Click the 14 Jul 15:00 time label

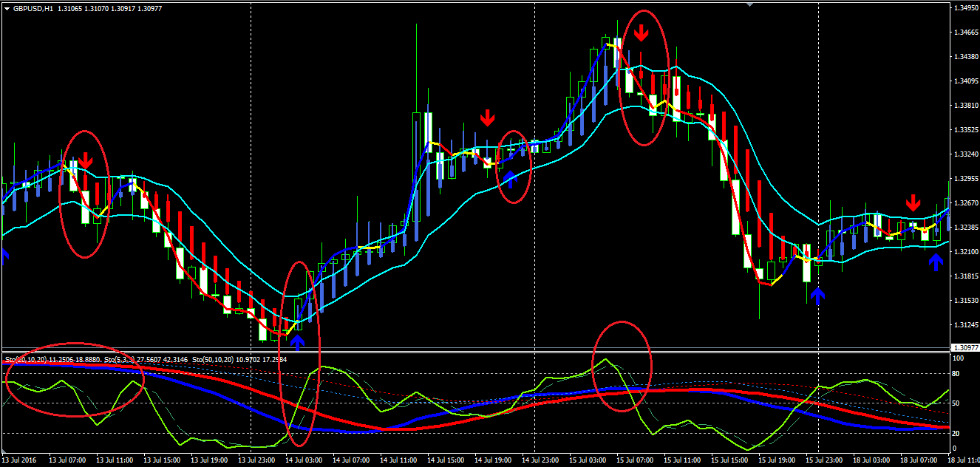[x=446, y=460]
